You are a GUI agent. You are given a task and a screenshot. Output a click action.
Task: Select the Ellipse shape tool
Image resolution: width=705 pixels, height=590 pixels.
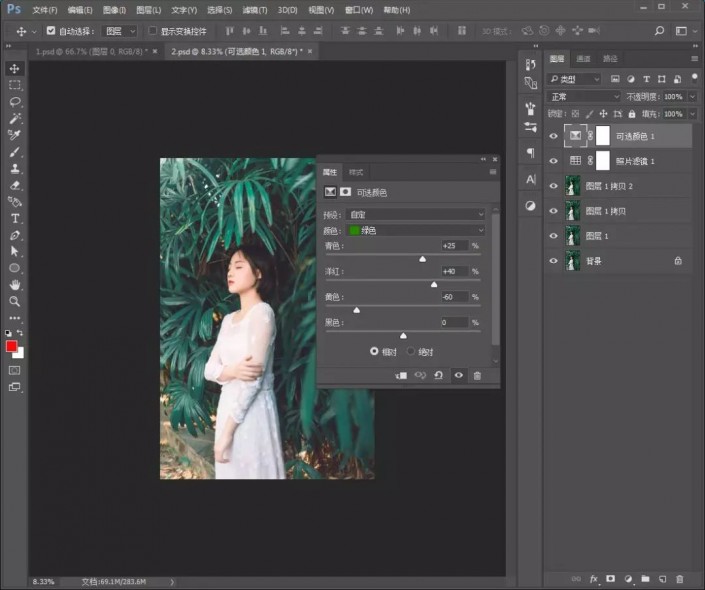pyautogui.click(x=14, y=268)
